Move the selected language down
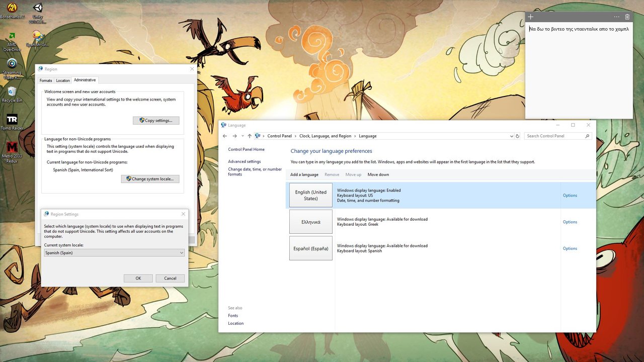The height and width of the screenshot is (362, 644). [378, 174]
